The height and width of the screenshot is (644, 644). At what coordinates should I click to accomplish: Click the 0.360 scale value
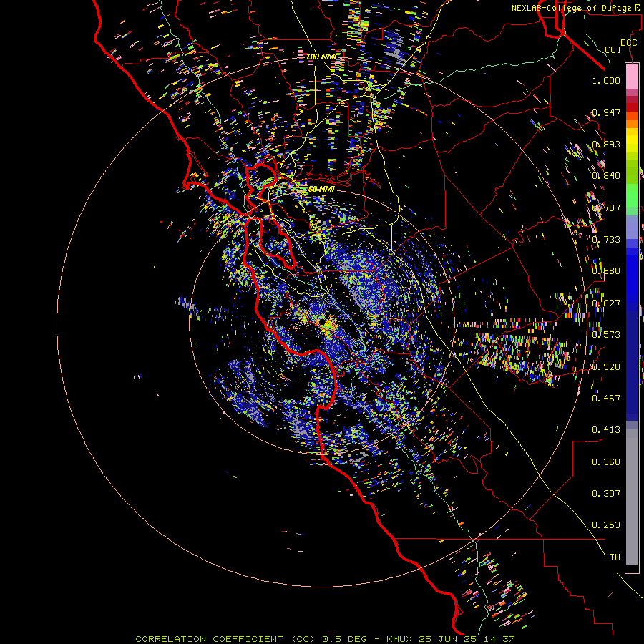point(606,462)
